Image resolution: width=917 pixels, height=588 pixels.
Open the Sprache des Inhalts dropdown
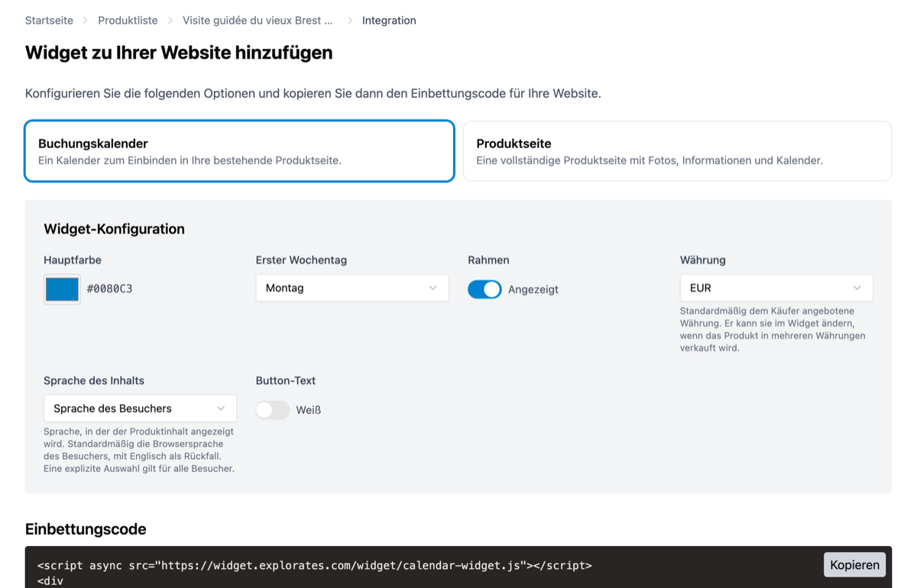[x=140, y=409]
